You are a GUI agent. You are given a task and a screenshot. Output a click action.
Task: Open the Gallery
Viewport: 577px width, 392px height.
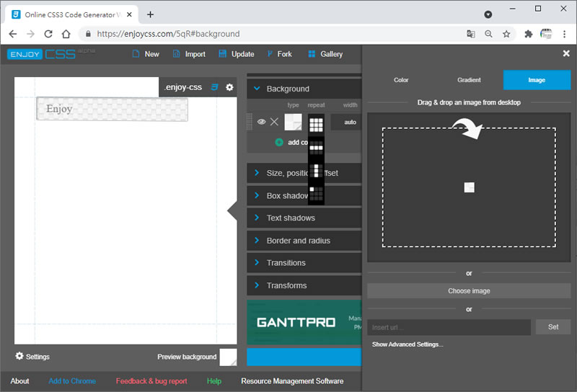pos(325,54)
